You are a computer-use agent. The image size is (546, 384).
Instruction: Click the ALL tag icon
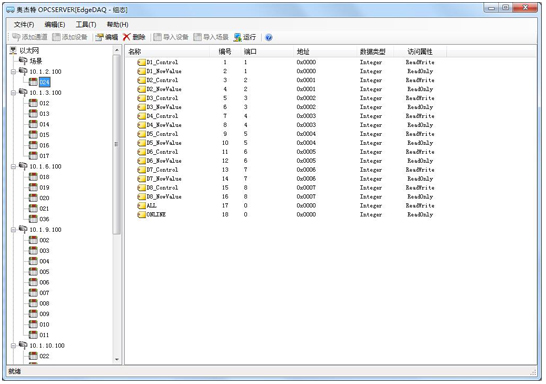point(141,206)
